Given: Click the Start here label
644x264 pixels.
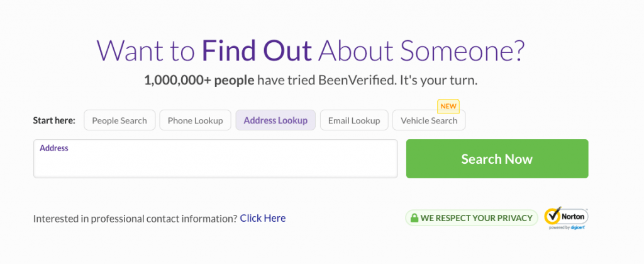Looking at the screenshot, I should tap(54, 120).
